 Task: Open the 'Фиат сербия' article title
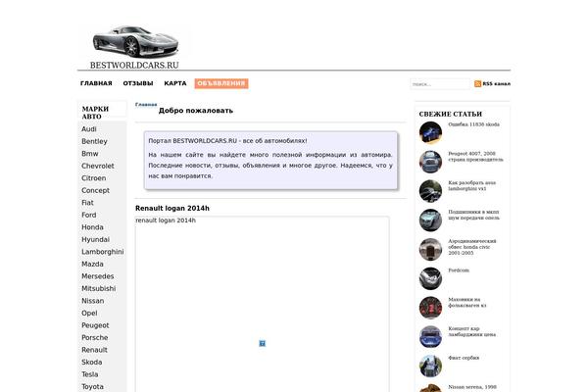tap(464, 358)
